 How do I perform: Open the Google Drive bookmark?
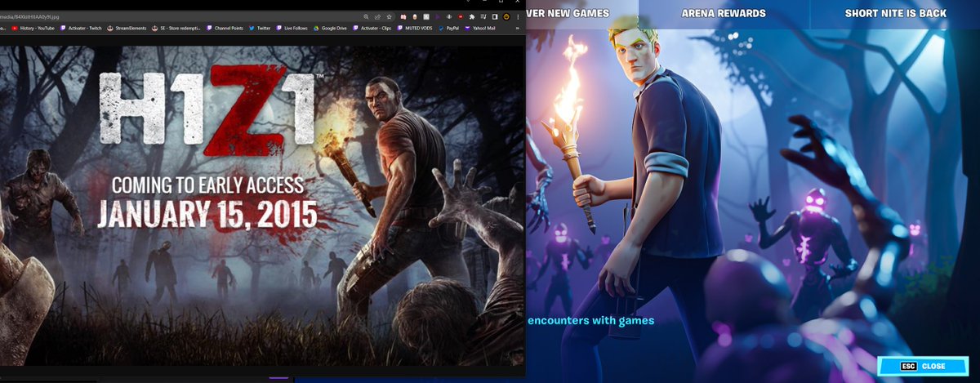coord(330,29)
